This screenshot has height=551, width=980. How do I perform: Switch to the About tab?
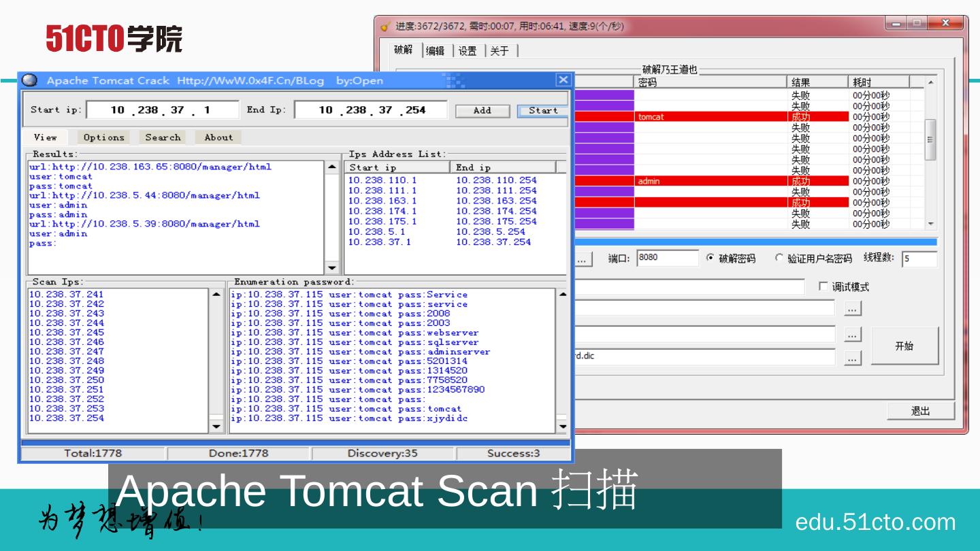[218, 137]
